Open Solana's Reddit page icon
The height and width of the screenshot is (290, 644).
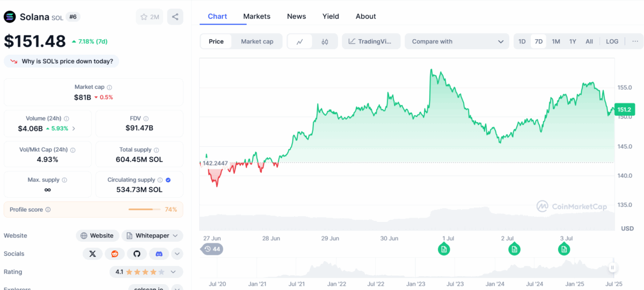coord(115,254)
